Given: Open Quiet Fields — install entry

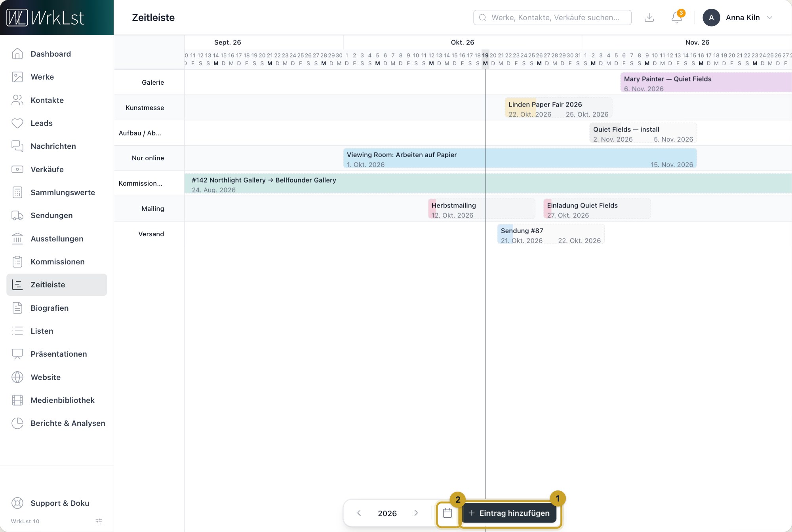Looking at the screenshot, I should click(x=643, y=133).
